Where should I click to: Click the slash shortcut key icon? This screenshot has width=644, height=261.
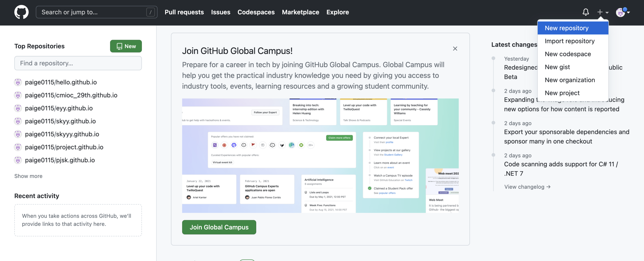tap(150, 12)
